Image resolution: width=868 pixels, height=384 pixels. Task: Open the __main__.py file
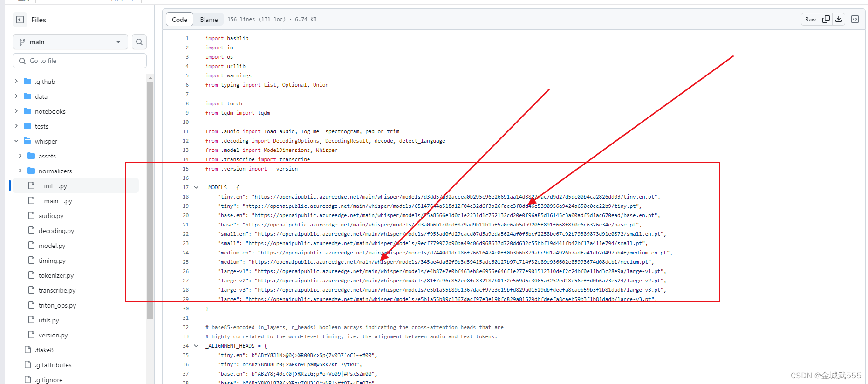pos(55,201)
